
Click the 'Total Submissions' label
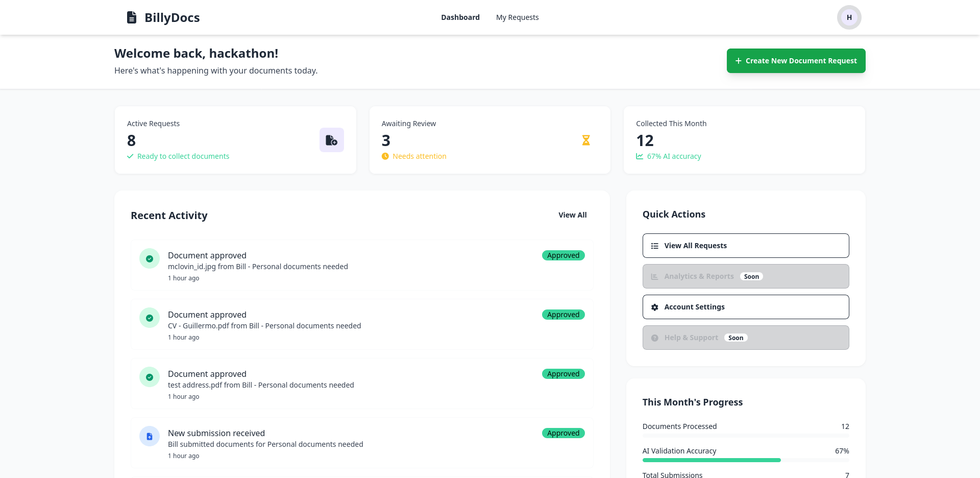tap(672, 475)
